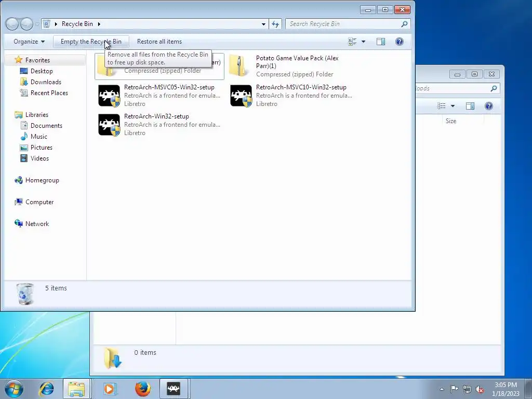532x399 pixels.
Task: Select RetroArch-Win32-setup file
Action: click(159, 125)
